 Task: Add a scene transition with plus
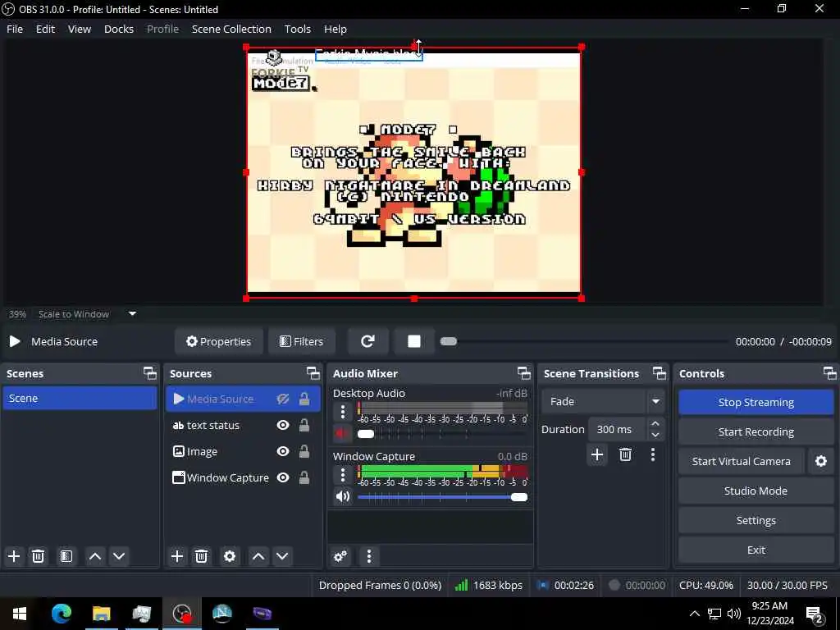tap(597, 454)
